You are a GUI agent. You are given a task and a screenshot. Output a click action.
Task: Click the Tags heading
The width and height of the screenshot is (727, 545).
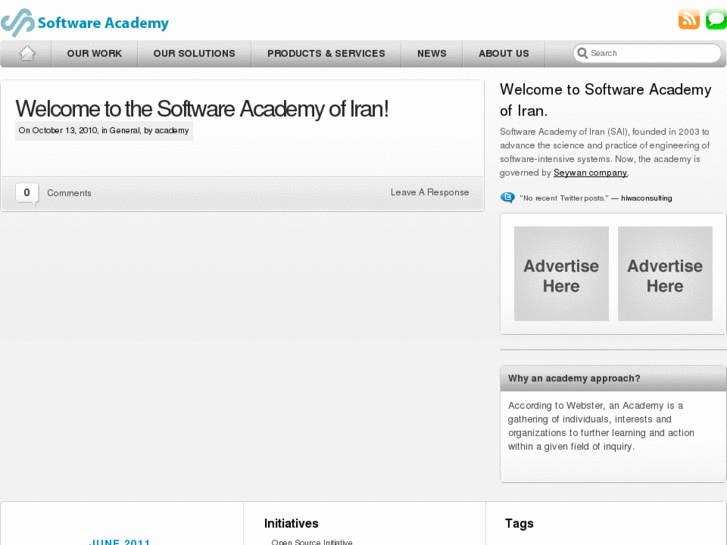coord(519,523)
